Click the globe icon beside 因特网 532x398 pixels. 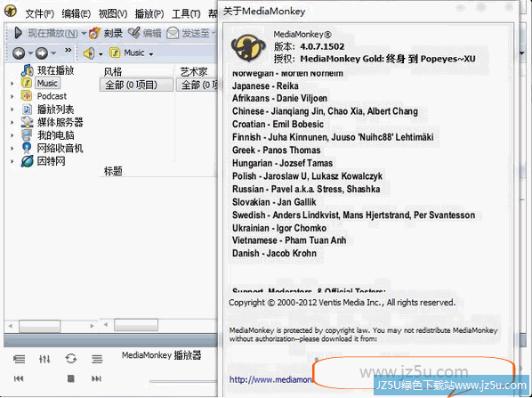27,161
